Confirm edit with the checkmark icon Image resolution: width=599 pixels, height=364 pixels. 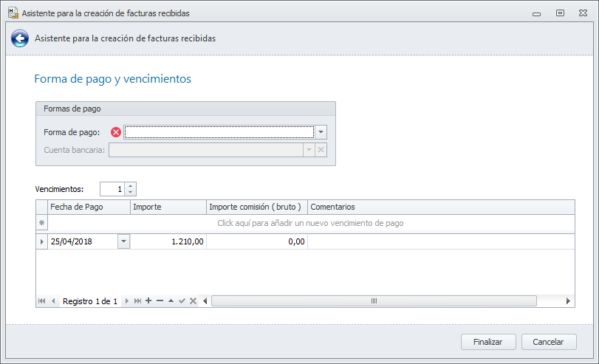pyautogui.click(x=182, y=301)
